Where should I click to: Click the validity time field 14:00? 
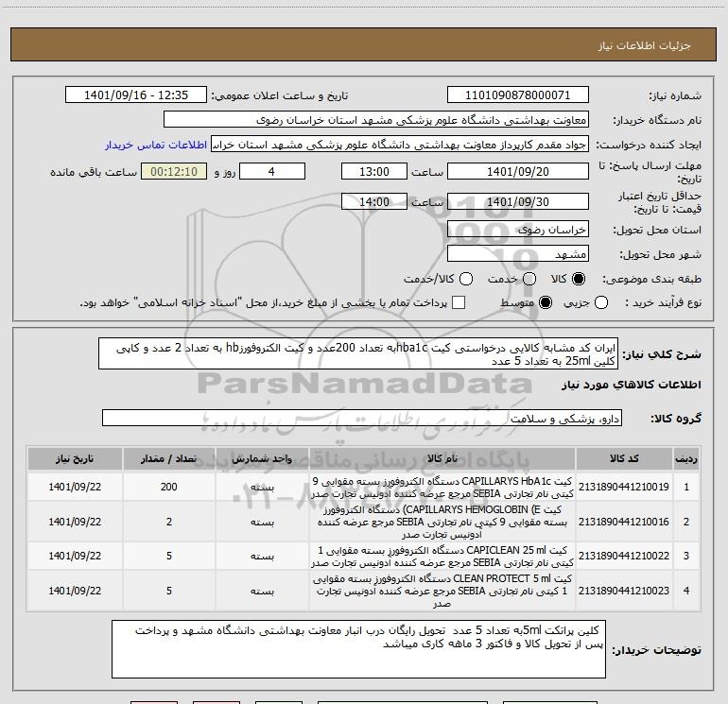pyautogui.click(x=374, y=202)
